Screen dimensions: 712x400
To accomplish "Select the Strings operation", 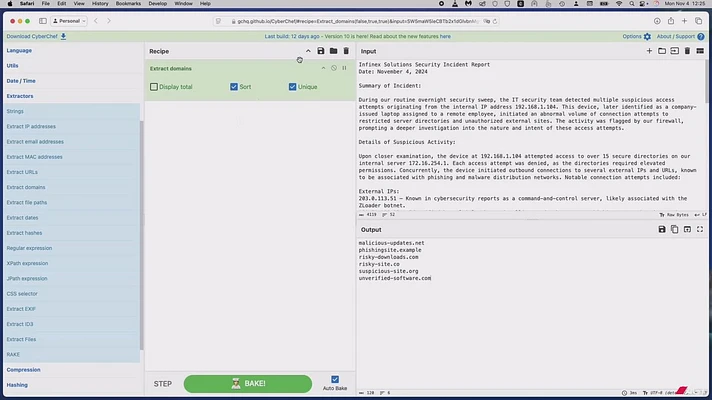I will [x=72, y=111].
